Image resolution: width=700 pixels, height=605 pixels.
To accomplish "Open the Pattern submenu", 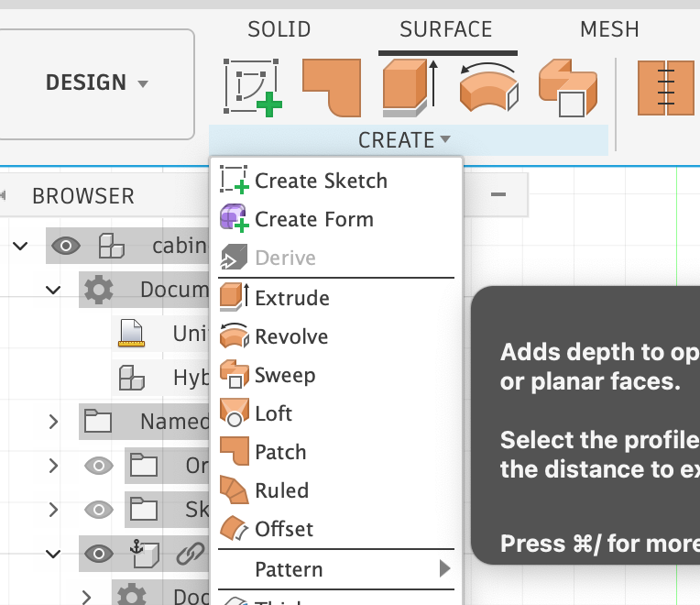I will pos(336,569).
